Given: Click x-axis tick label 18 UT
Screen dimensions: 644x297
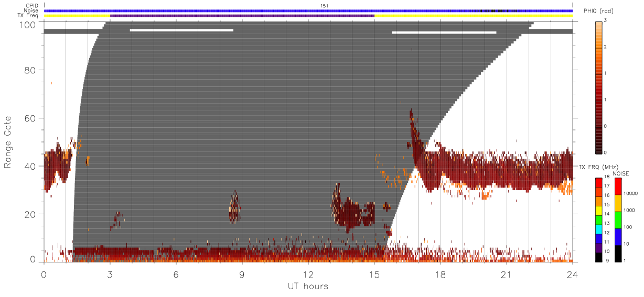Looking at the screenshot, I should (441, 274).
